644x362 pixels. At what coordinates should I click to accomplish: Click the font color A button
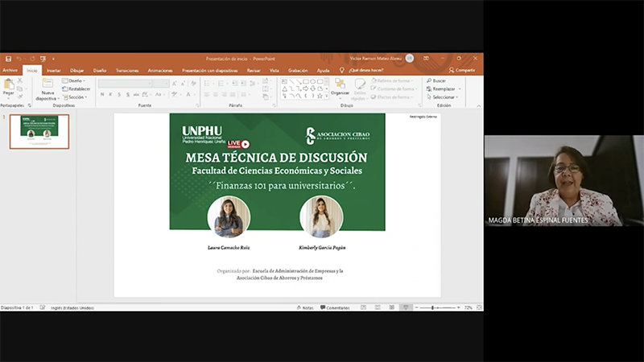(x=189, y=94)
